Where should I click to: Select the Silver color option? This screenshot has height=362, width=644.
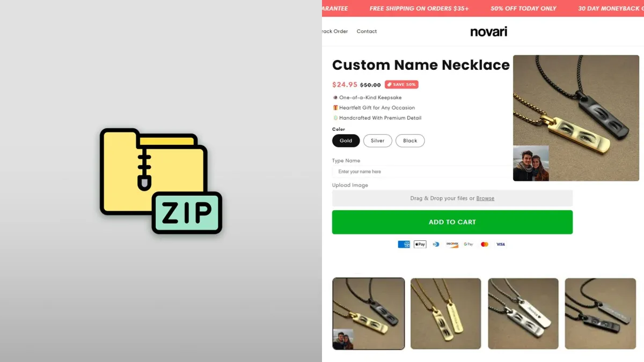point(378,141)
